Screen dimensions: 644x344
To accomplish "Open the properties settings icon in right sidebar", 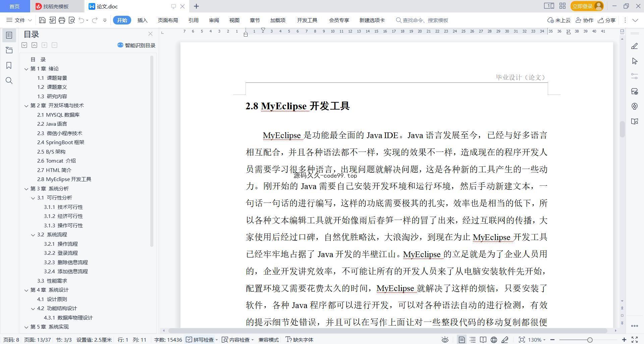I will pos(634,76).
